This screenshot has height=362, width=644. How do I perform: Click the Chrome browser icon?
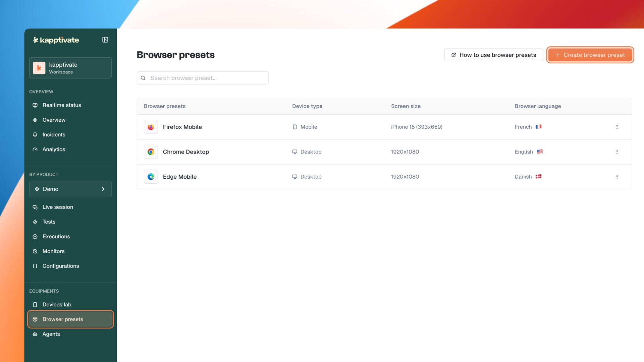[x=151, y=152]
